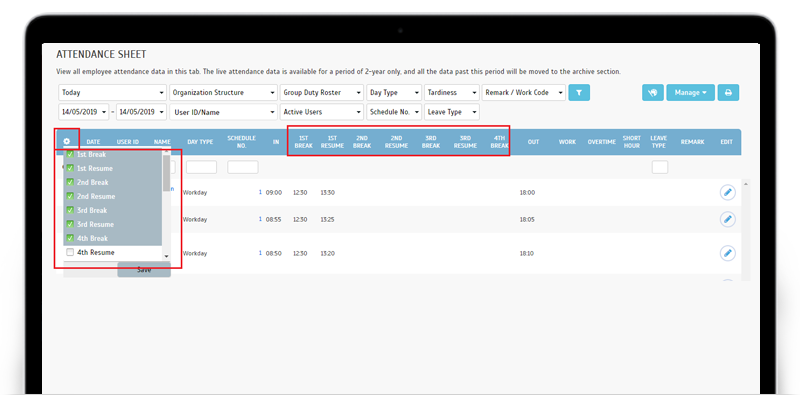
Task: Click the globe icon button beside Manage
Action: 653,92
